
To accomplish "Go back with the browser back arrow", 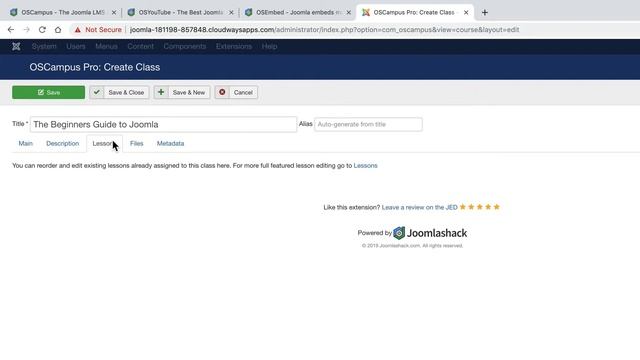I will click(x=11, y=30).
